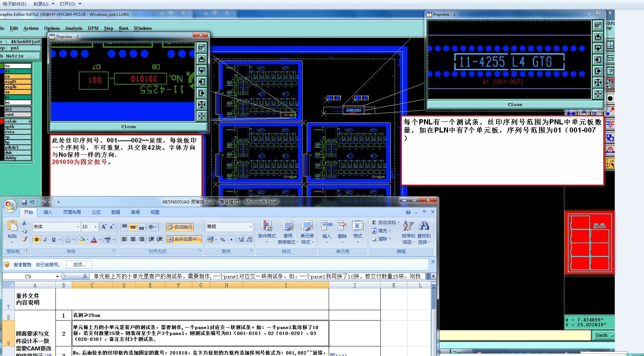Open 条件格式 conditional formatting menu

267,232
